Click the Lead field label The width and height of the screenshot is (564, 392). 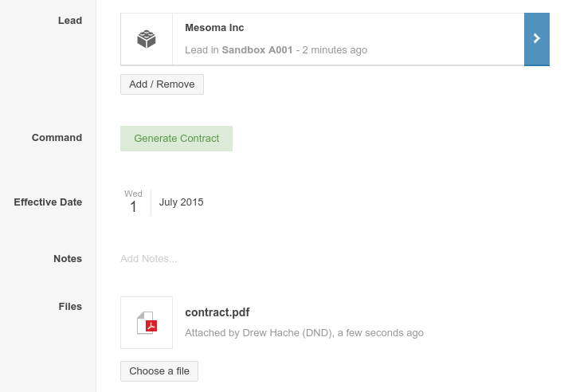point(70,21)
